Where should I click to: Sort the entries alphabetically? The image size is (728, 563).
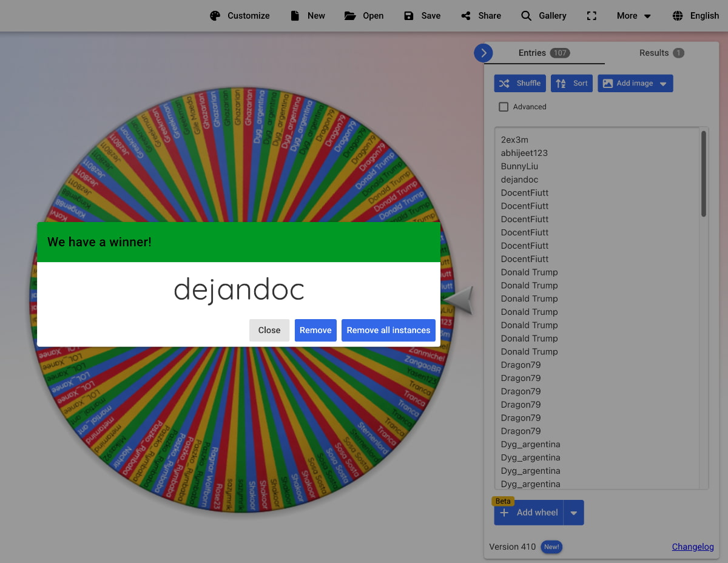point(571,83)
